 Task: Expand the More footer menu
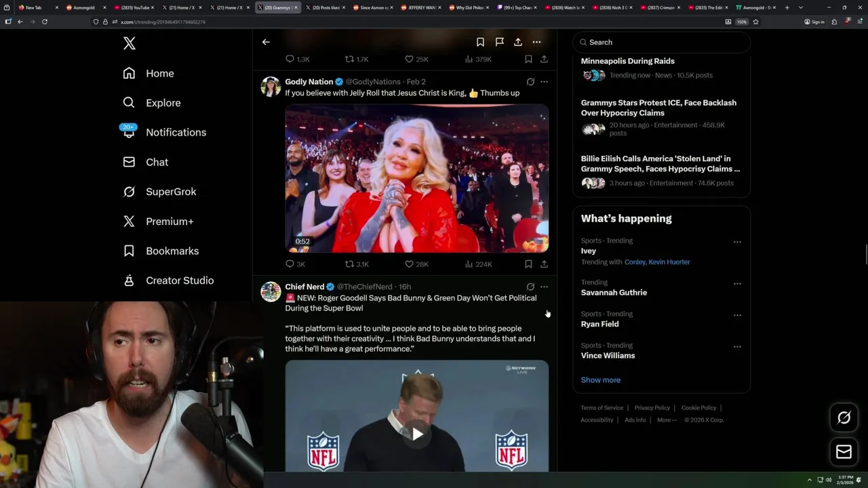click(667, 420)
